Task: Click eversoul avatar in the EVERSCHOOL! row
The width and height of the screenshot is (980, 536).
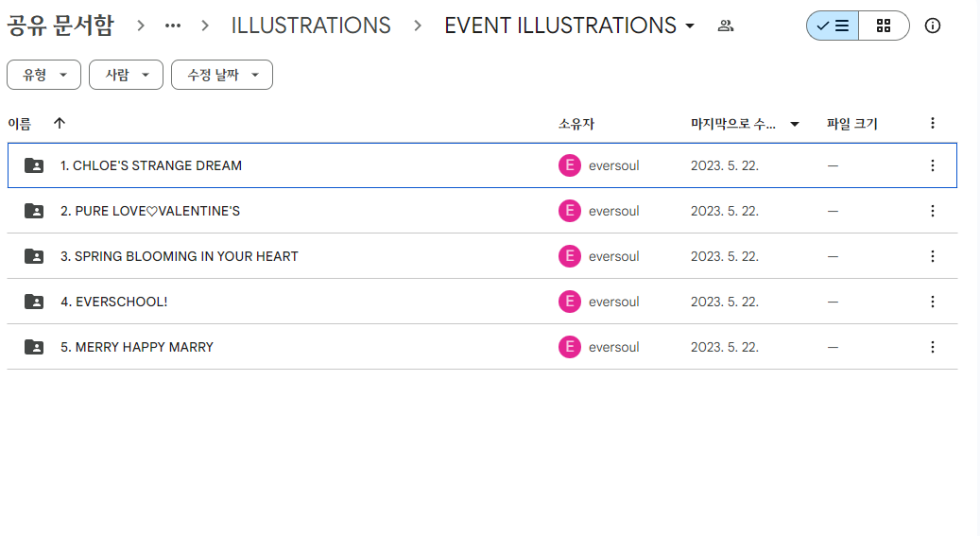Action: click(x=569, y=302)
